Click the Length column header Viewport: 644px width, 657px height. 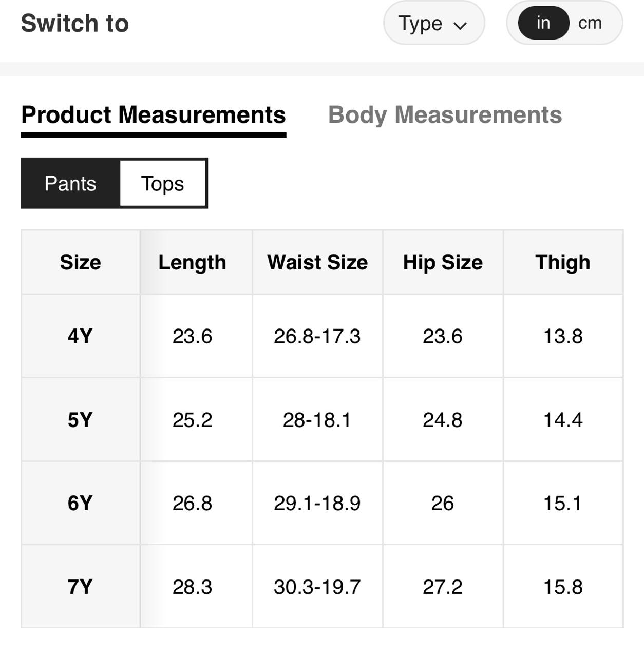[192, 262]
